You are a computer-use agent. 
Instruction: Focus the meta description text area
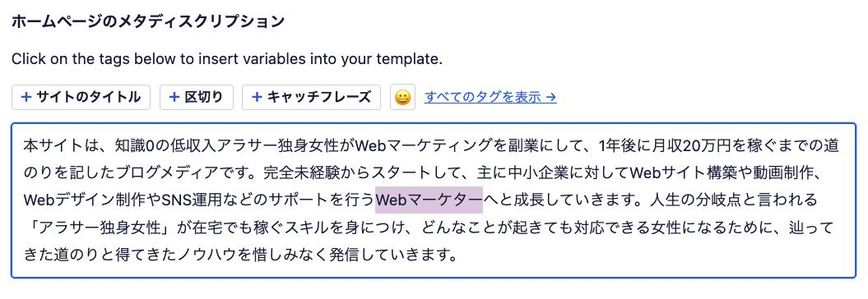pyautogui.click(x=434, y=200)
